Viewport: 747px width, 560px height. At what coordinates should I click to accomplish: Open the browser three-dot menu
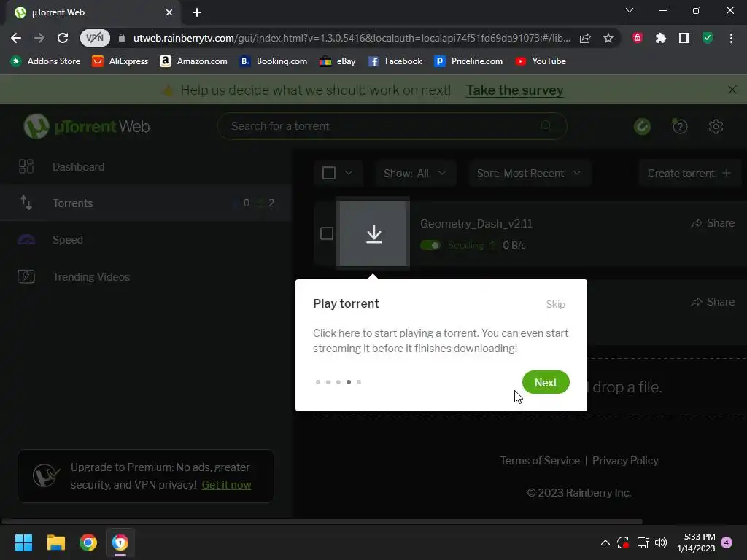(x=731, y=38)
